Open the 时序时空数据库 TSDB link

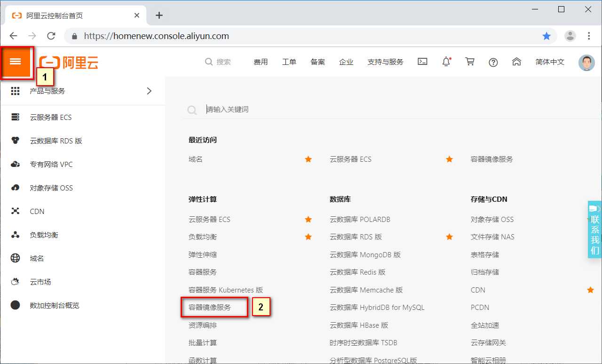click(x=364, y=343)
